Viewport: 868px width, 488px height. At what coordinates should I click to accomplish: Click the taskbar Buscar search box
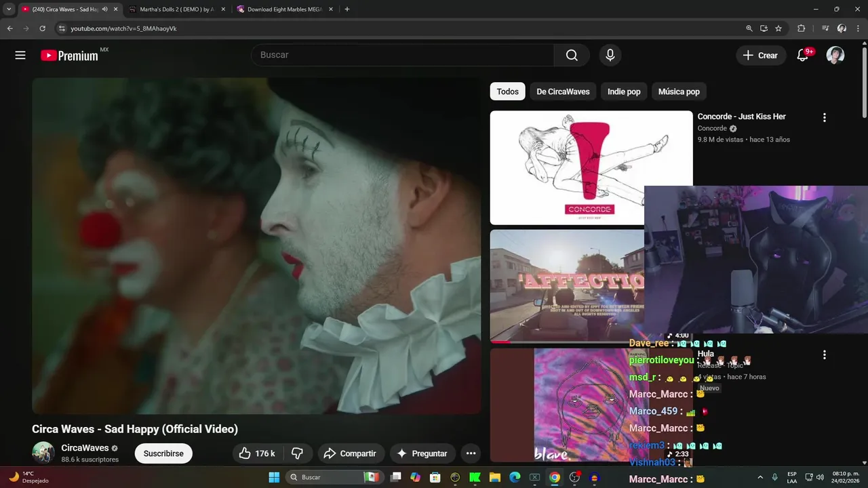(x=334, y=477)
